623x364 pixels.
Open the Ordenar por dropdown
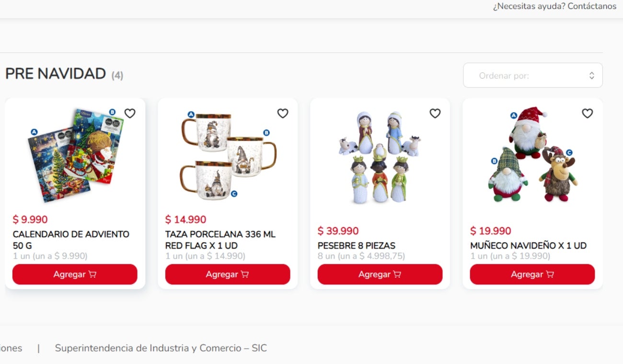[532, 76]
